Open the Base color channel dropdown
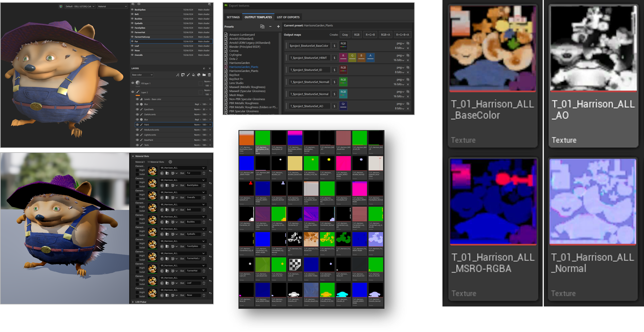This screenshot has width=644, height=332. tap(142, 75)
